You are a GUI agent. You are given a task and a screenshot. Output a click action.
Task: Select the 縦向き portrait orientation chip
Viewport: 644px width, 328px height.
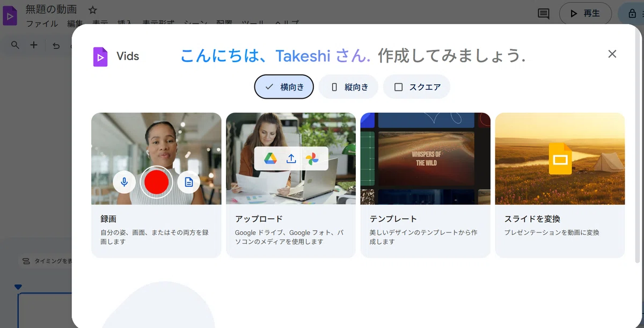(x=348, y=87)
